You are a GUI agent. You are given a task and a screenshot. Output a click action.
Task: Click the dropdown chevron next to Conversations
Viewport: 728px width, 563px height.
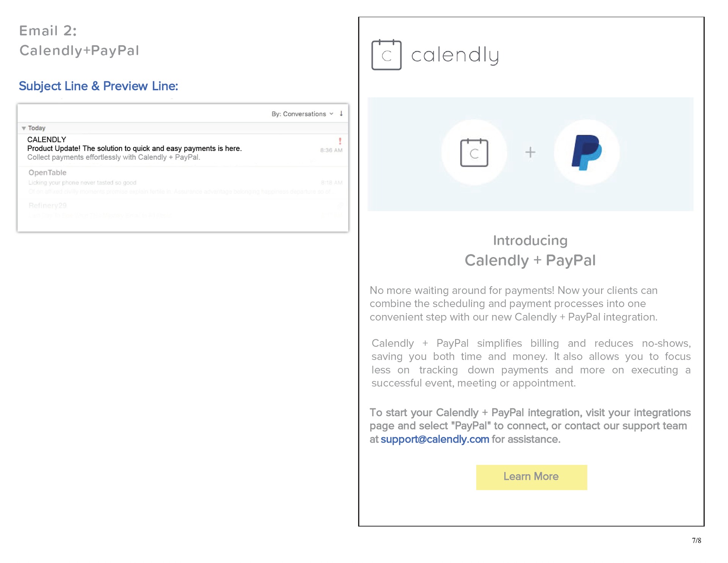point(331,114)
